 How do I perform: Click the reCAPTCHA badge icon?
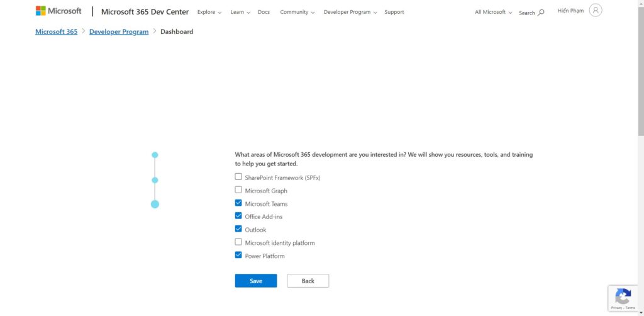pos(623,296)
